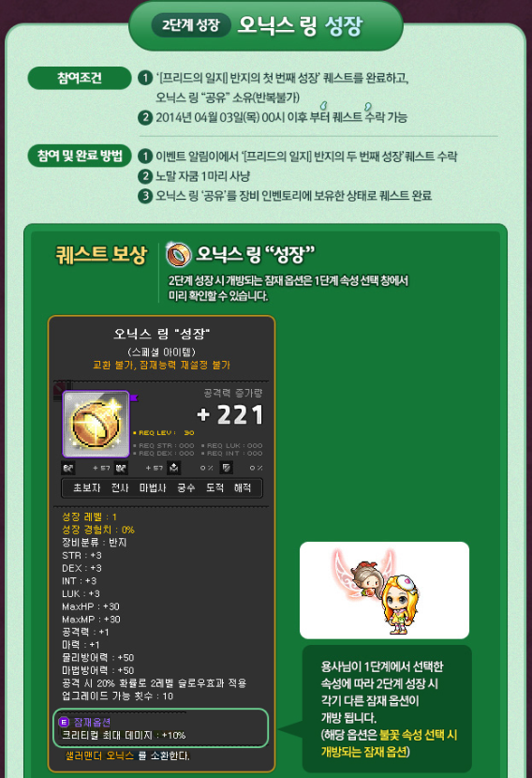Click the second weapon stat icon in the stat row
This screenshot has width=532, height=778.
[x=121, y=468]
